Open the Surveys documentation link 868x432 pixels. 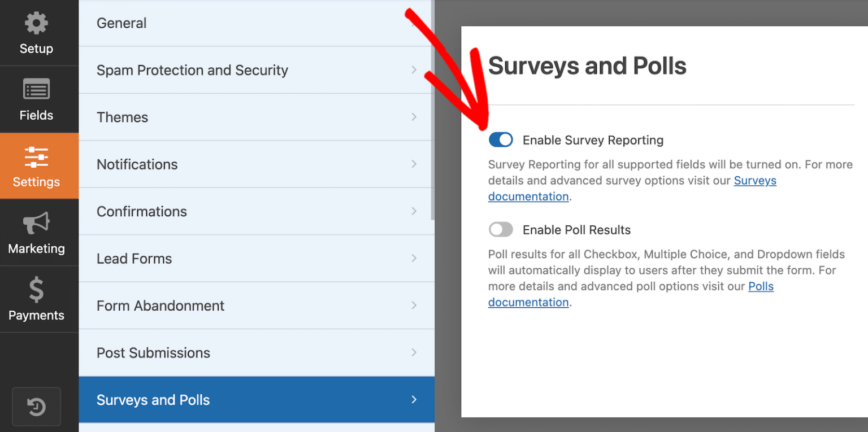755,180
